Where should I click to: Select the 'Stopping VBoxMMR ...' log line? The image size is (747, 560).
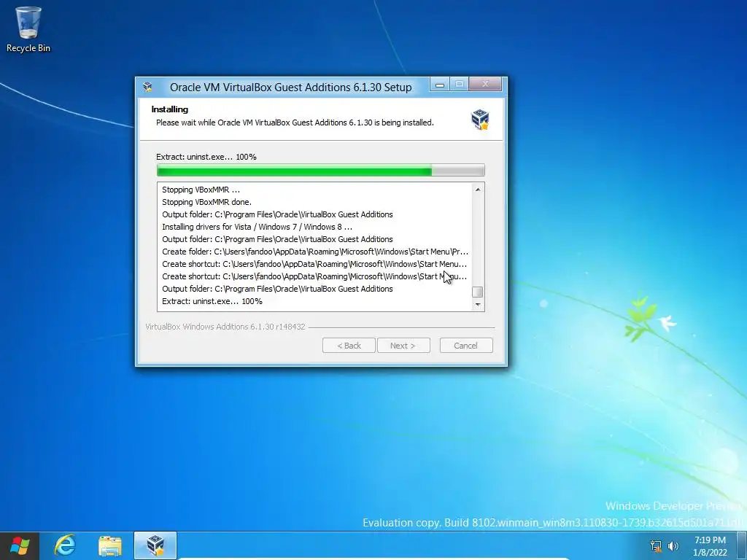[x=201, y=190]
